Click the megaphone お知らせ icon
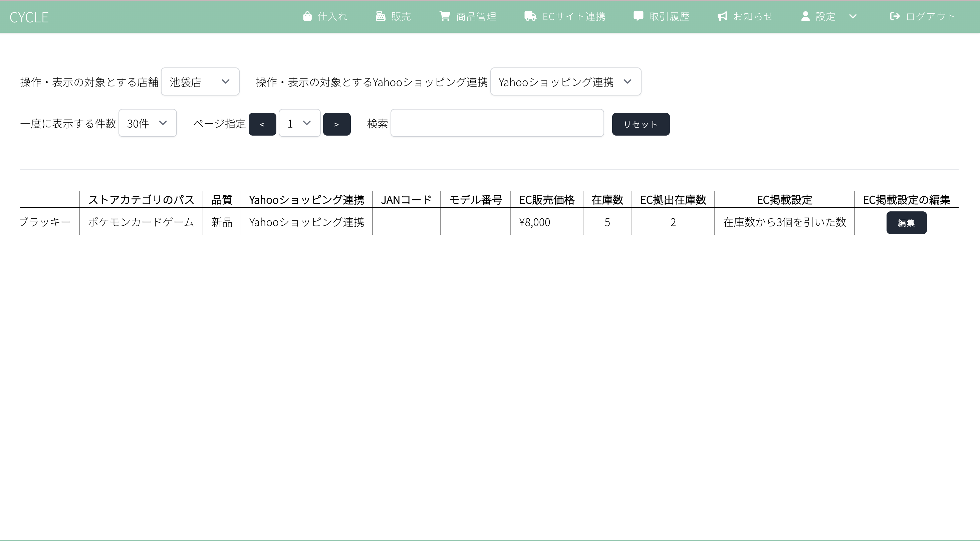Image resolution: width=980 pixels, height=541 pixels. pos(722,16)
